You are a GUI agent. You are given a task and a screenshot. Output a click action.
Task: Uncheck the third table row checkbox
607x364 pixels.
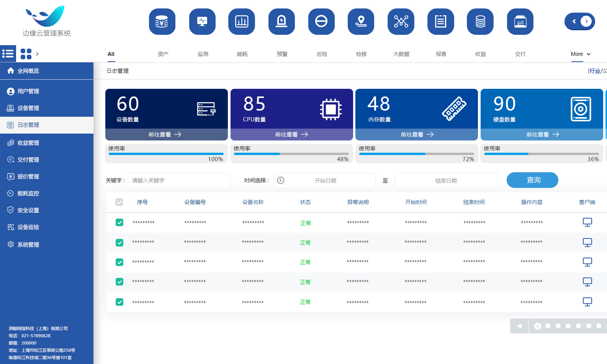[x=119, y=262]
